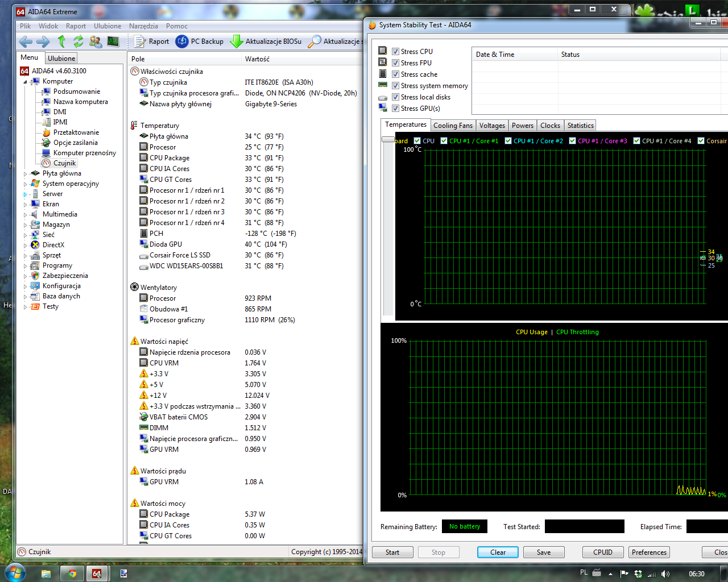Click the flame icon in Stability Test title
The height and width of the screenshot is (582, 728).
coord(373,25)
